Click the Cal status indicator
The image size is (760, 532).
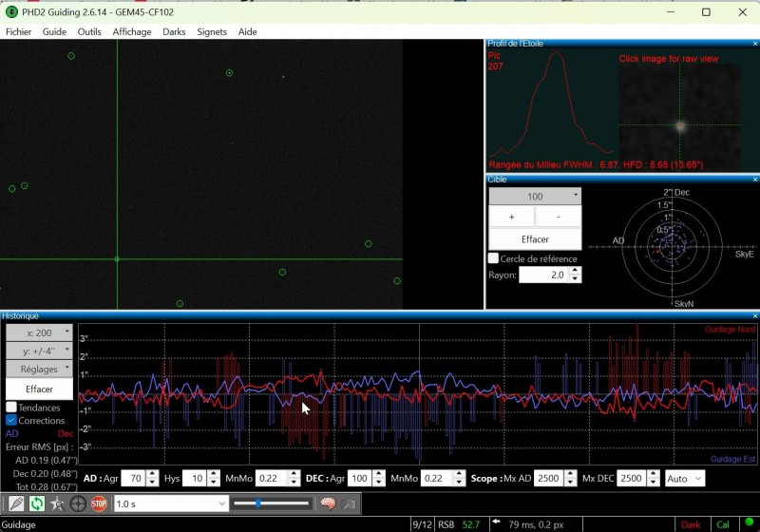723,524
